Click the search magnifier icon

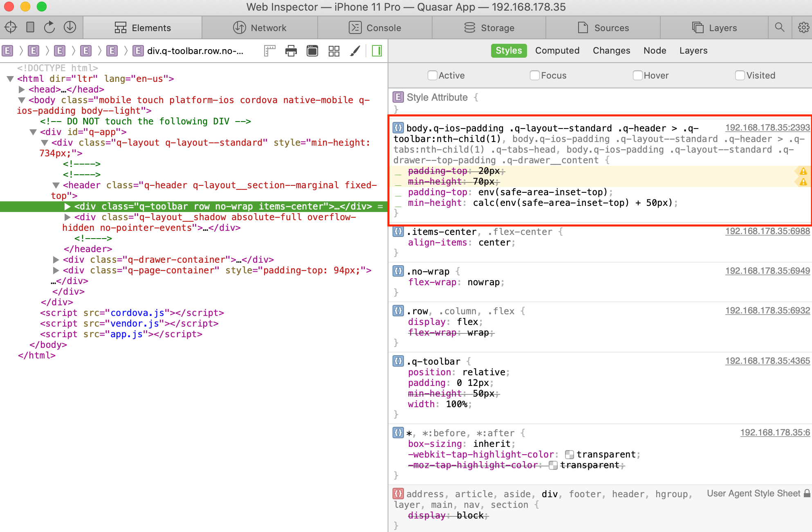pyautogui.click(x=780, y=27)
